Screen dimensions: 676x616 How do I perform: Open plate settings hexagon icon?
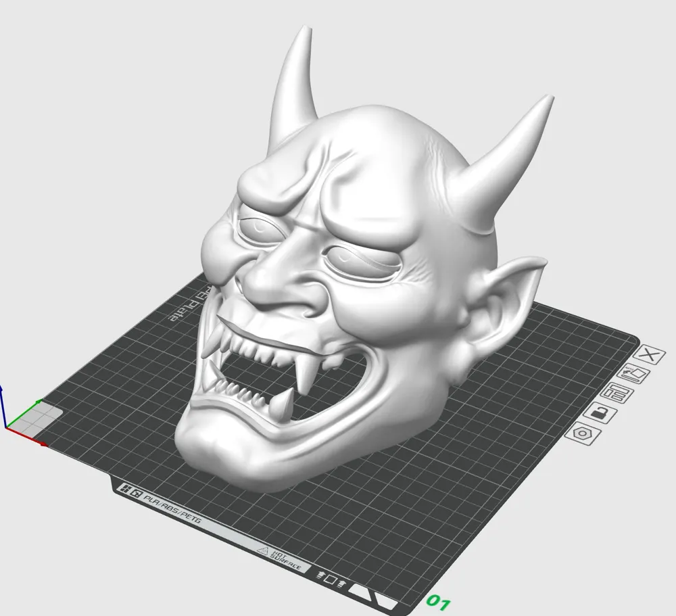pyautogui.click(x=583, y=433)
